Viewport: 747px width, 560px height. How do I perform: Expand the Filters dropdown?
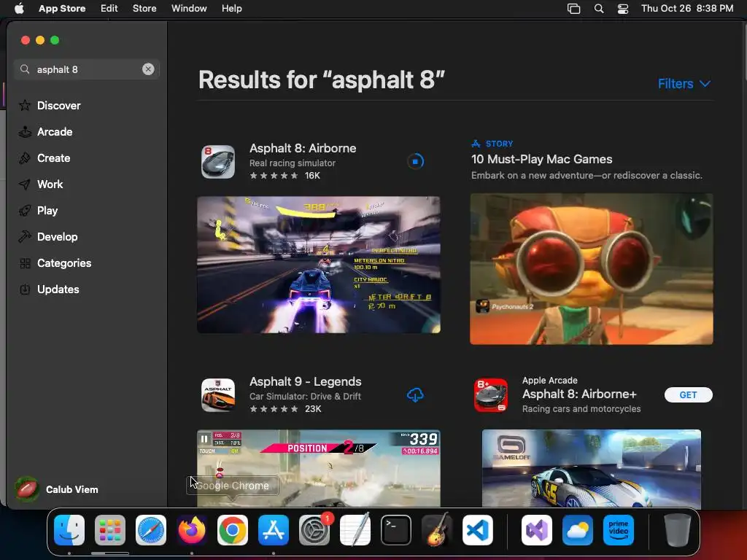point(684,84)
